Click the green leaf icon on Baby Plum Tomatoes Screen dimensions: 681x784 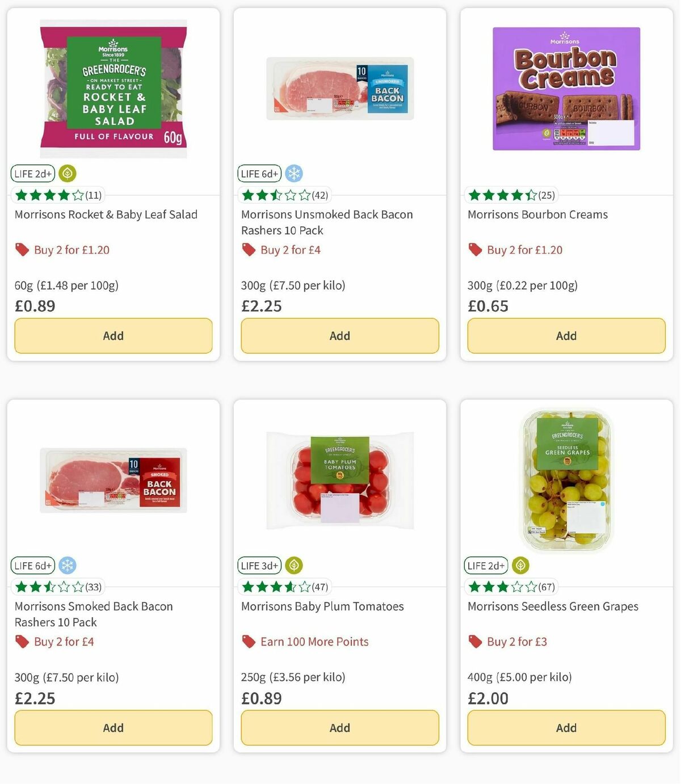pyautogui.click(x=293, y=566)
